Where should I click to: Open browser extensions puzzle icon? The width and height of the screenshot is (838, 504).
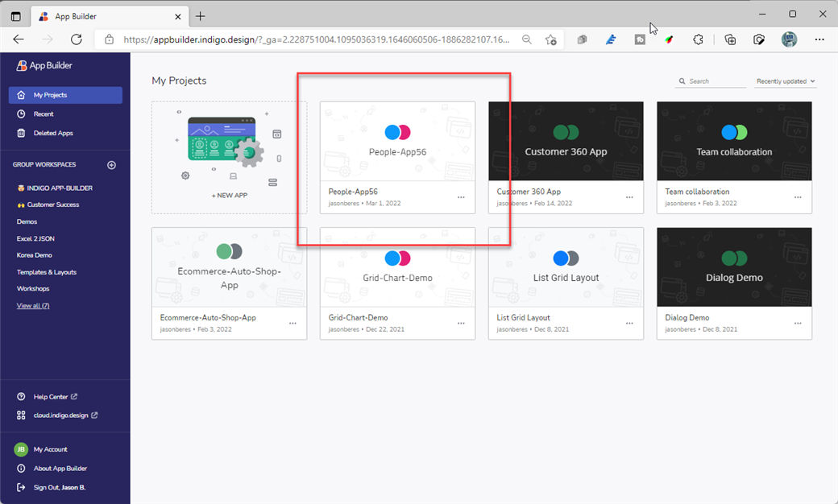coord(698,39)
